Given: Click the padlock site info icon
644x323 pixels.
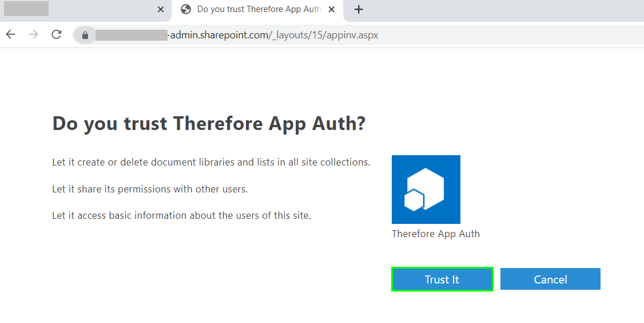Looking at the screenshot, I should [85, 36].
